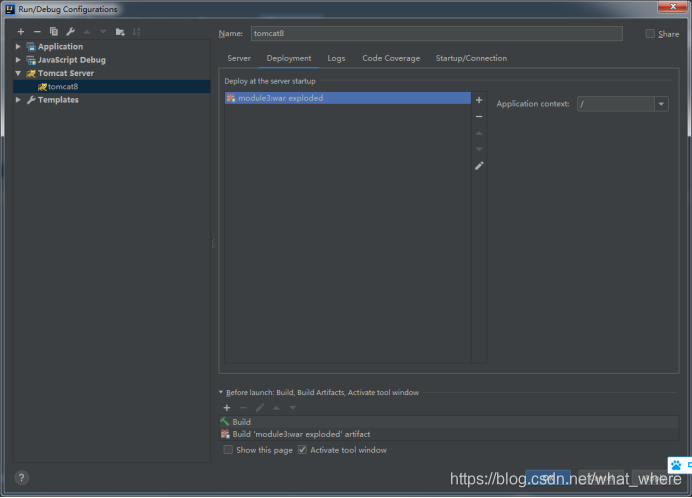Toggle the Share checkbox
This screenshot has height=498, width=692.
[650, 34]
